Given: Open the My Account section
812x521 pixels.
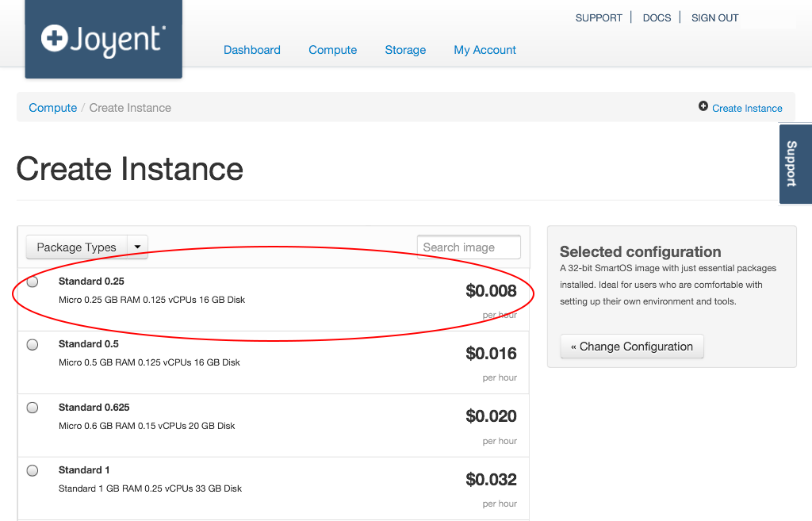Looking at the screenshot, I should tap(485, 50).
